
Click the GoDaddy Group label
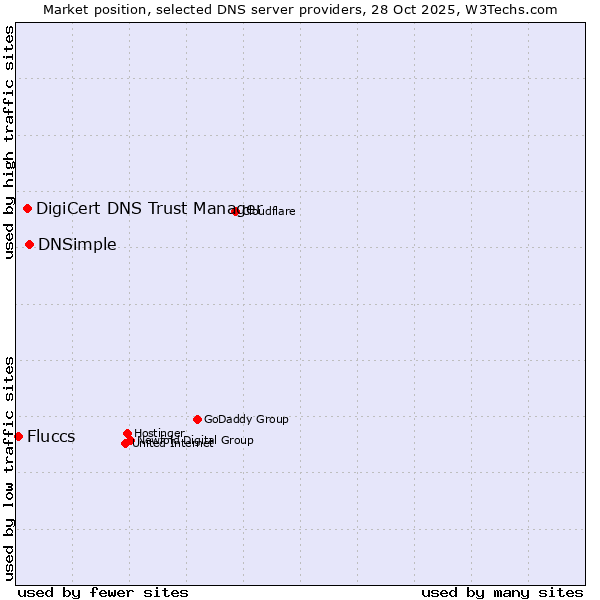click(246, 420)
